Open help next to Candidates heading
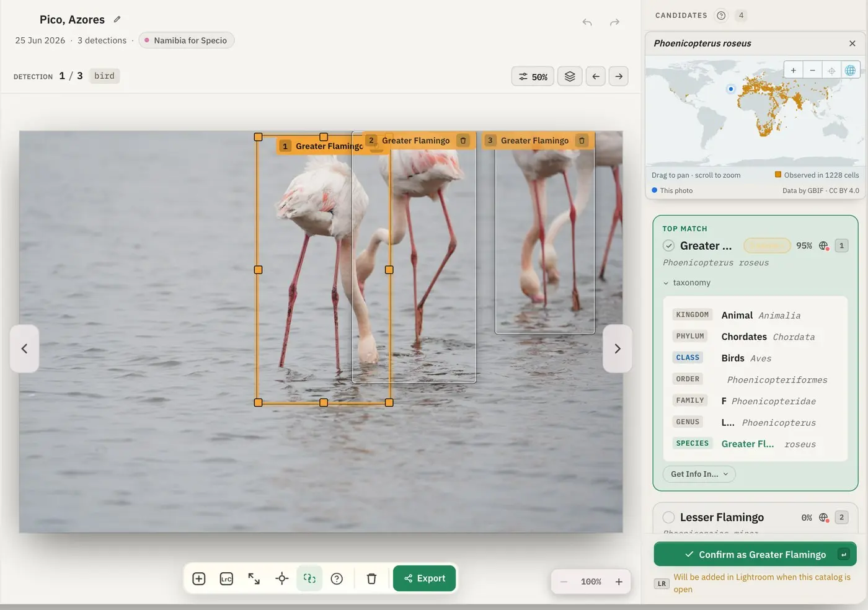The width and height of the screenshot is (868, 610). 721,15
